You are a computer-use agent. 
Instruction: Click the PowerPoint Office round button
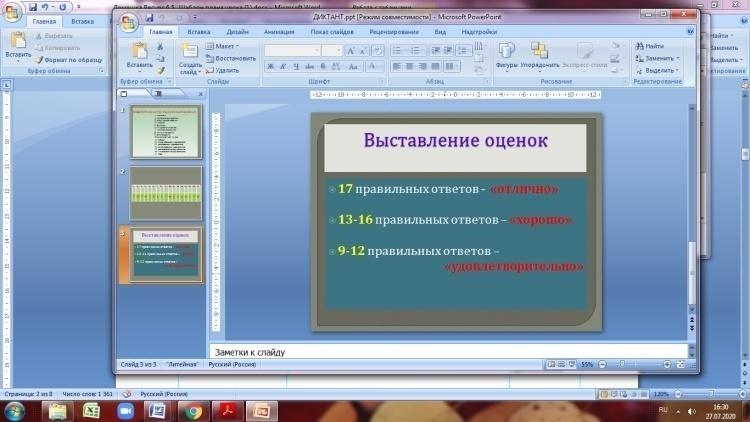click(x=129, y=23)
